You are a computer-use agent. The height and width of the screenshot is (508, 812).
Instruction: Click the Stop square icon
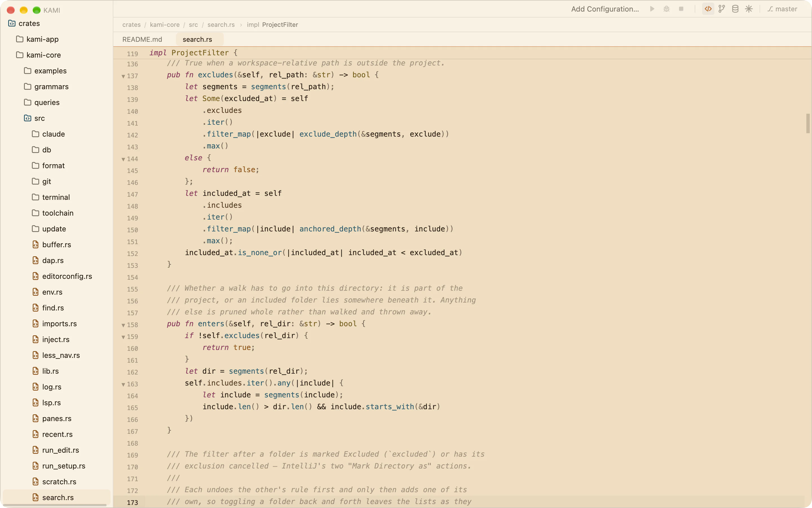[x=681, y=9]
